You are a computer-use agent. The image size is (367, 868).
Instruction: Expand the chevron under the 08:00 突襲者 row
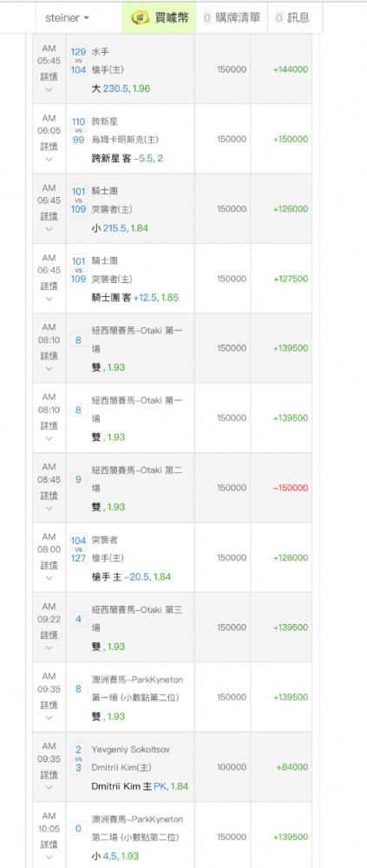49,577
